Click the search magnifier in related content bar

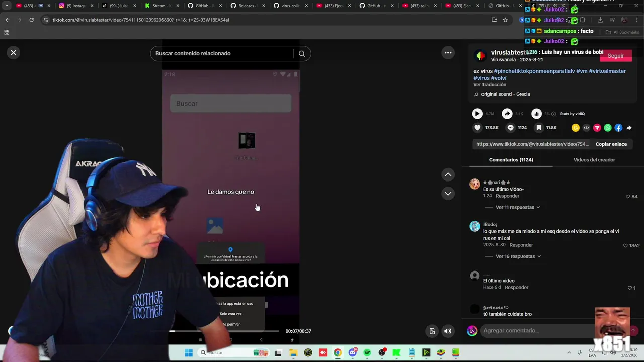coord(302,54)
